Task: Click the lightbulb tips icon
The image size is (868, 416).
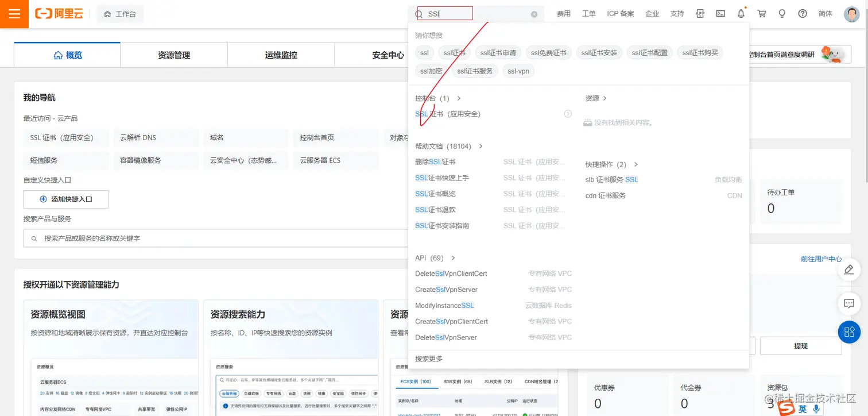Action: pos(782,14)
